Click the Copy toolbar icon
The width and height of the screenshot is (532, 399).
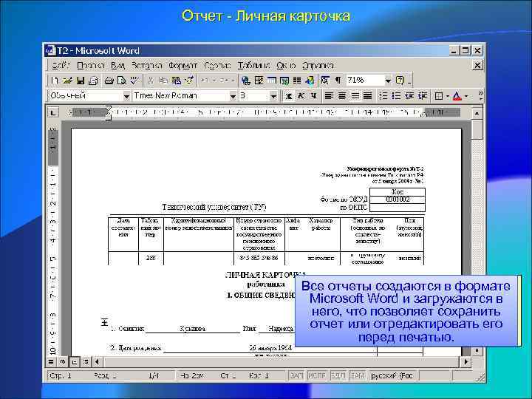click(163, 81)
